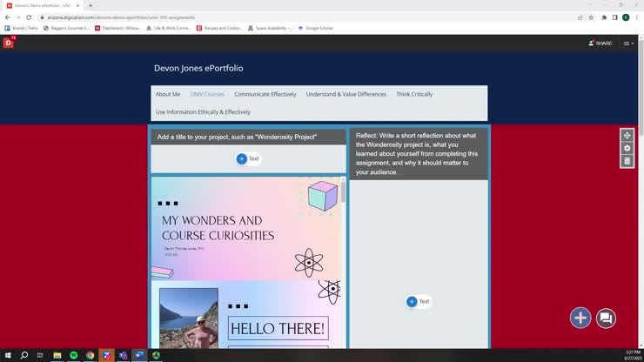The image size is (644, 362).
Task: Open the About Me tab
Action: (x=168, y=94)
